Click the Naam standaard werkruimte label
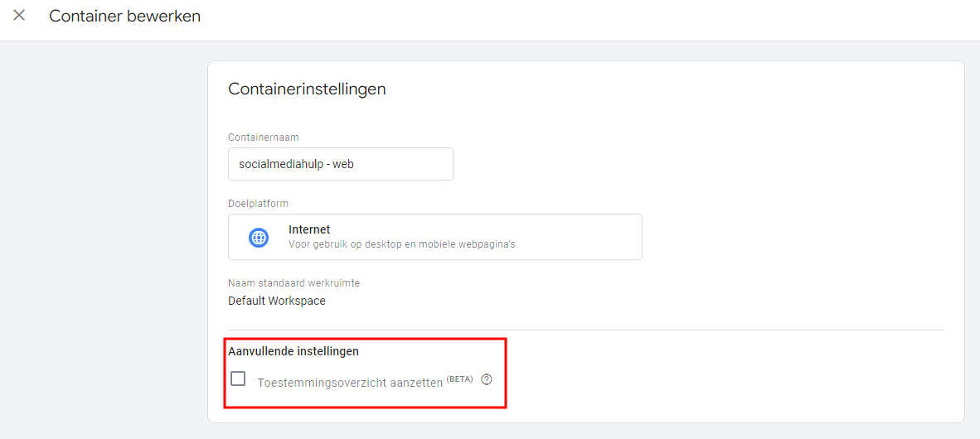This screenshot has height=439, width=980. pyautogui.click(x=294, y=282)
